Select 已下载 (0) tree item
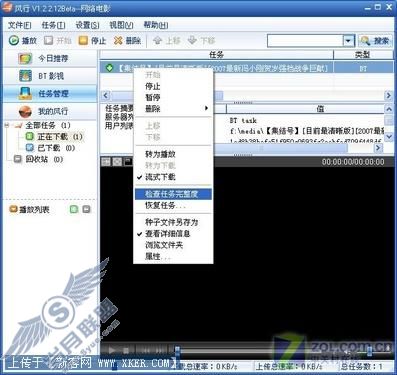397x375 pixels. click(56, 148)
